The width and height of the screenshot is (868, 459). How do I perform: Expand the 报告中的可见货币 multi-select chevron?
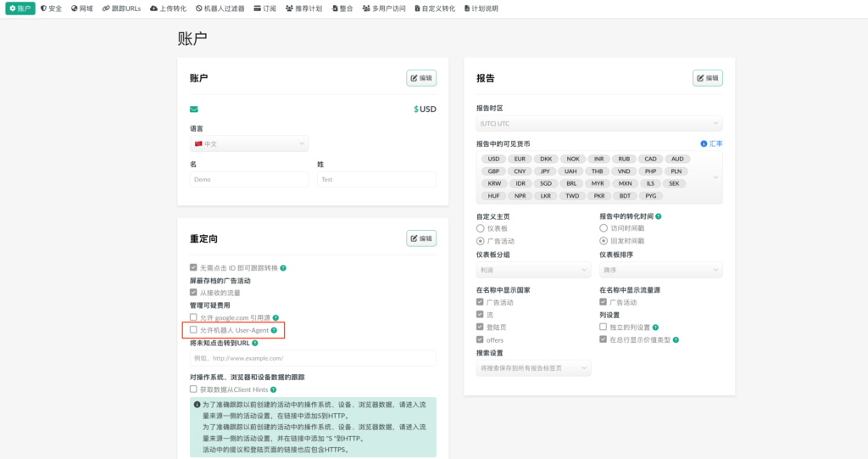click(715, 177)
